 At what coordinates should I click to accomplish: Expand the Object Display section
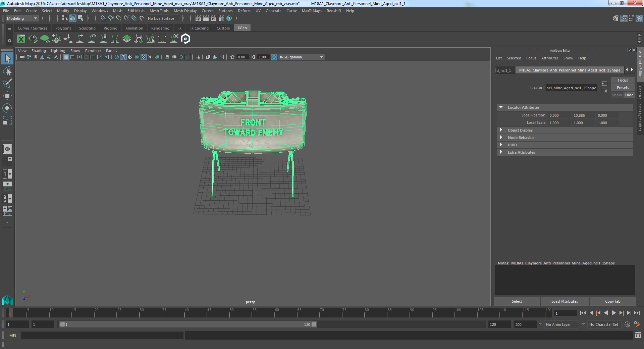pos(501,130)
